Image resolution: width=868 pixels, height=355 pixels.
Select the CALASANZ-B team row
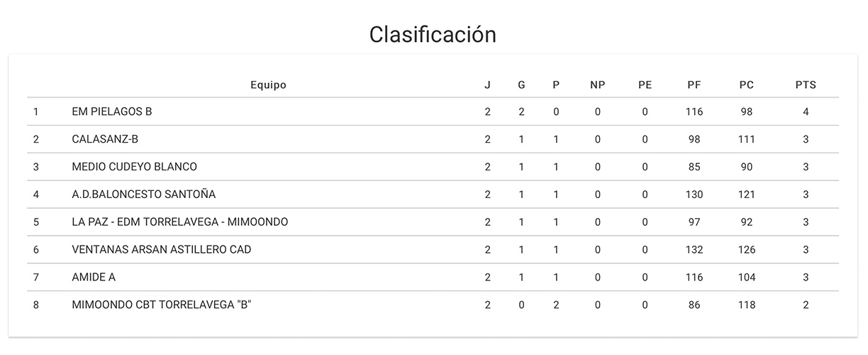105,139
